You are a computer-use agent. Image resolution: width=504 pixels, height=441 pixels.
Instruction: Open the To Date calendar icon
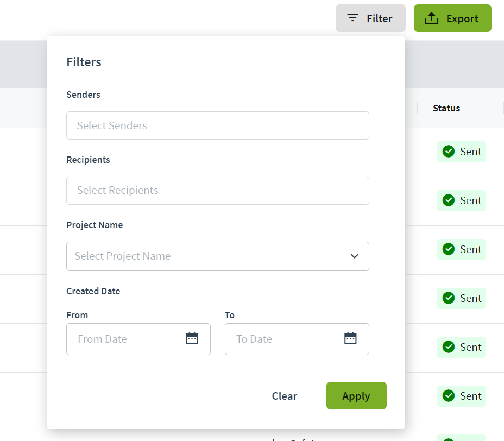(x=350, y=338)
